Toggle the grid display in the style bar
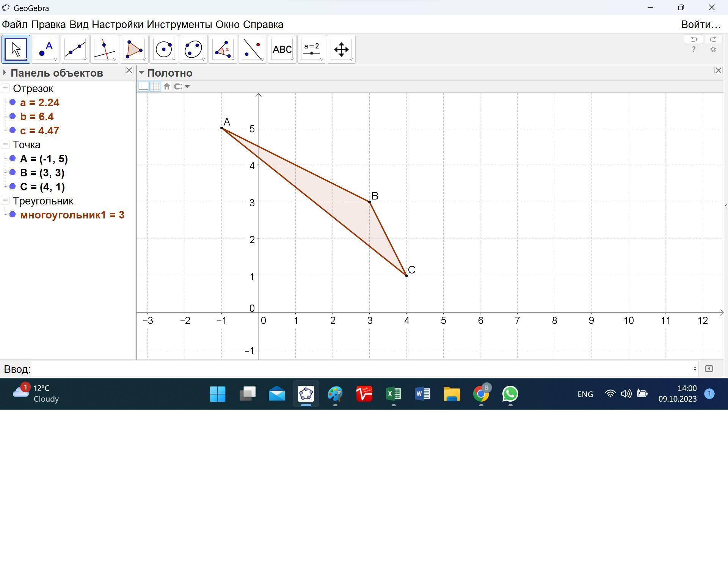 (x=155, y=86)
